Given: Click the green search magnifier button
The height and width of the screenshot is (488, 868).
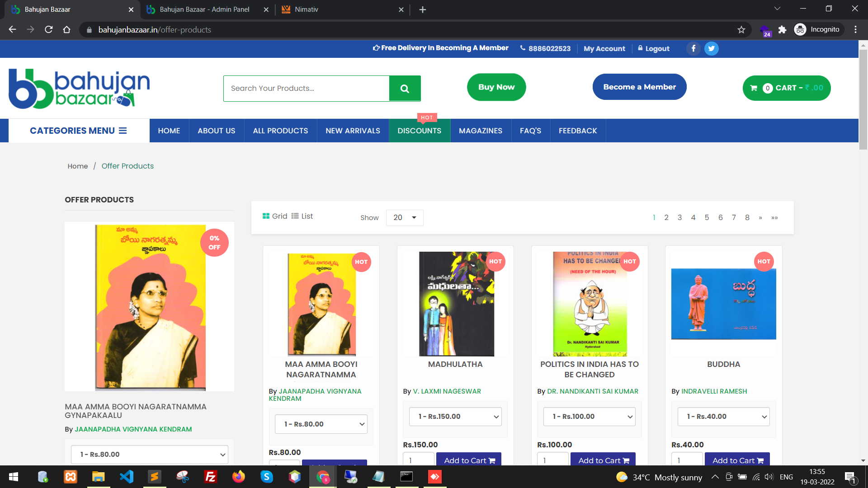Looking at the screenshot, I should pyautogui.click(x=405, y=89).
